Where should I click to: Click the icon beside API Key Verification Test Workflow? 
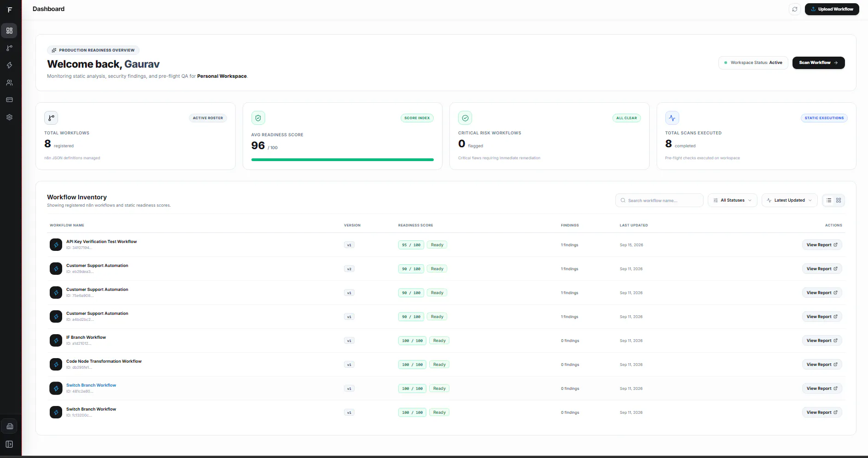(x=56, y=245)
